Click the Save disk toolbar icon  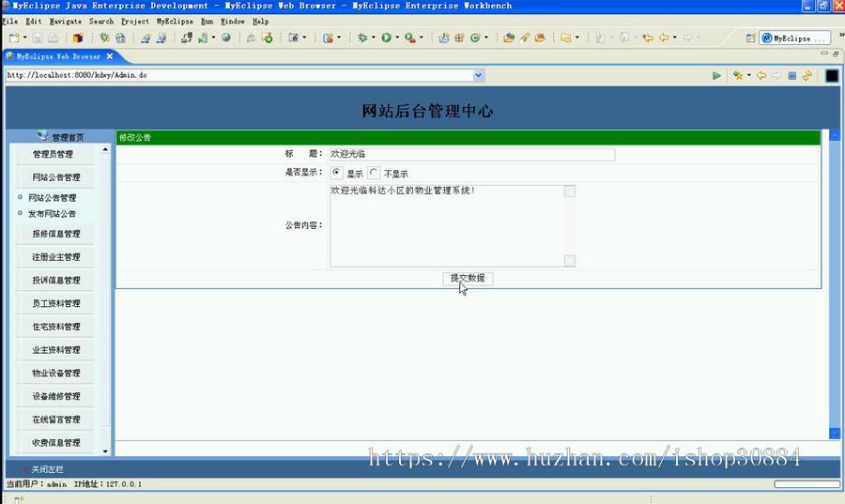[38, 38]
